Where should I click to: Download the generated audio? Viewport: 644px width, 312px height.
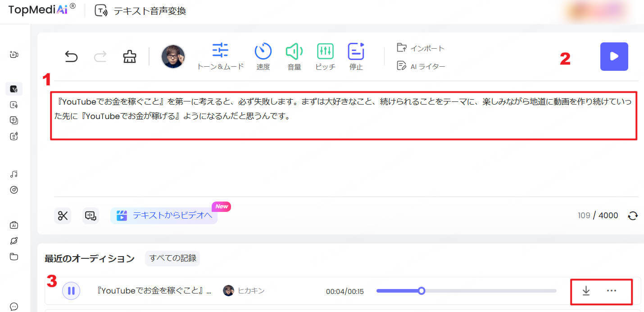[586, 291]
